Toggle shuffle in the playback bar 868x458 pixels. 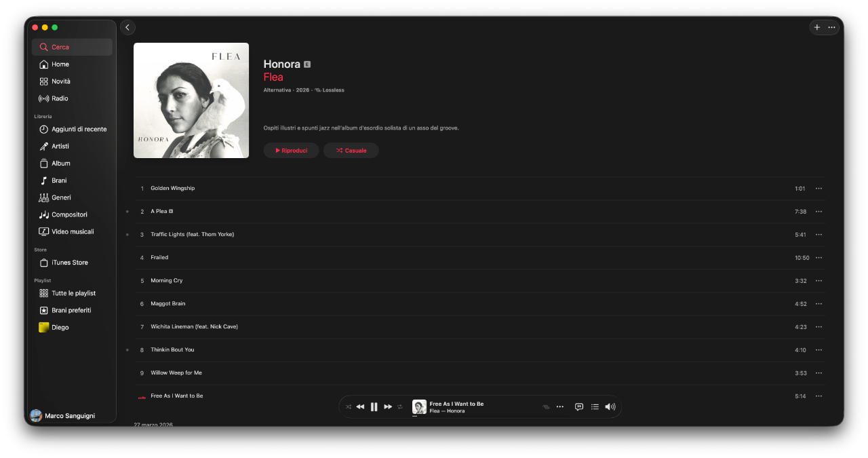pos(349,406)
